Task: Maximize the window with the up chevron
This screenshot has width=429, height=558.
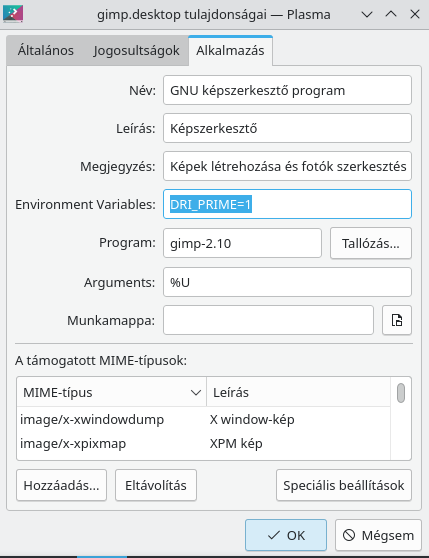Action: (x=391, y=14)
